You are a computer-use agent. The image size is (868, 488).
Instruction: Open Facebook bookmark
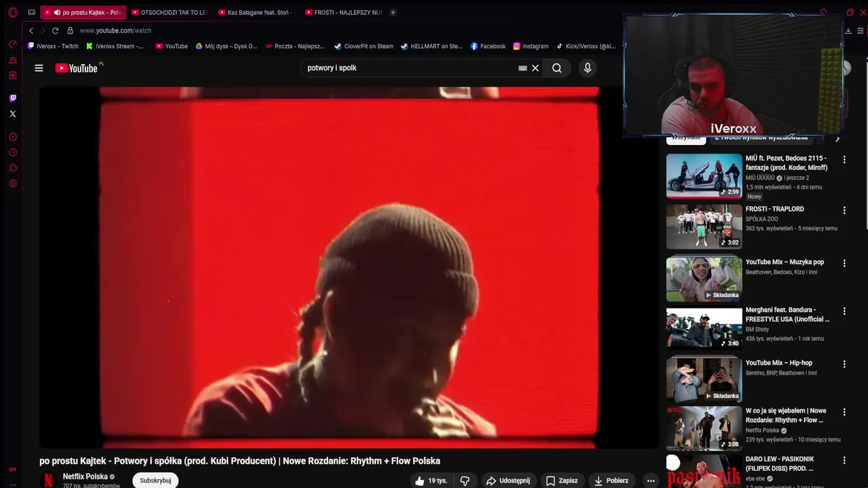pyautogui.click(x=488, y=46)
